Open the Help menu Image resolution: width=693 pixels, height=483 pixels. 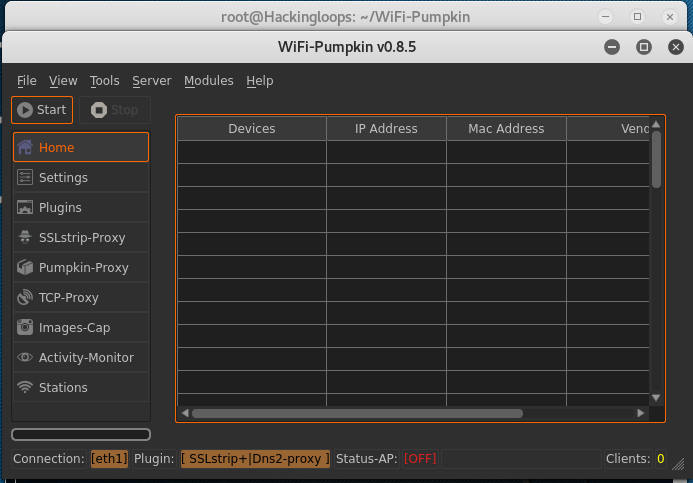coord(260,81)
